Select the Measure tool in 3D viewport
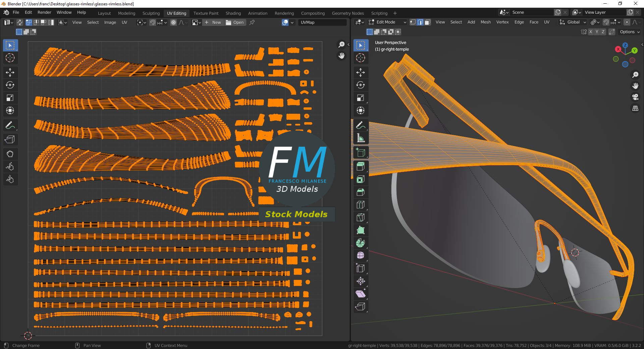This screenshot has width=644, height=349. (x=360, y=138)
